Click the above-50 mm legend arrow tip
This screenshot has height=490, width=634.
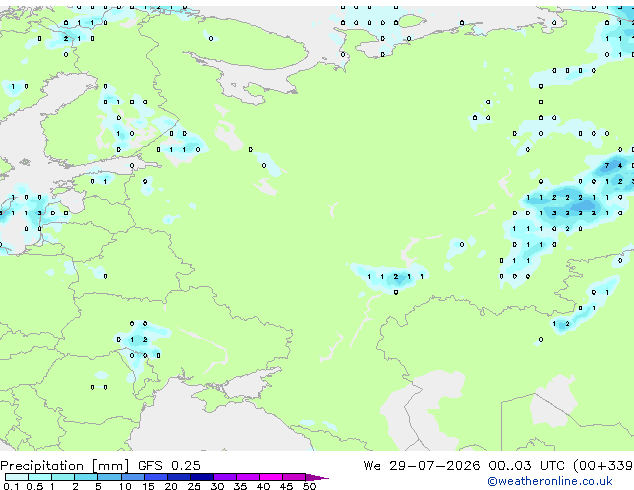point(317,477)
